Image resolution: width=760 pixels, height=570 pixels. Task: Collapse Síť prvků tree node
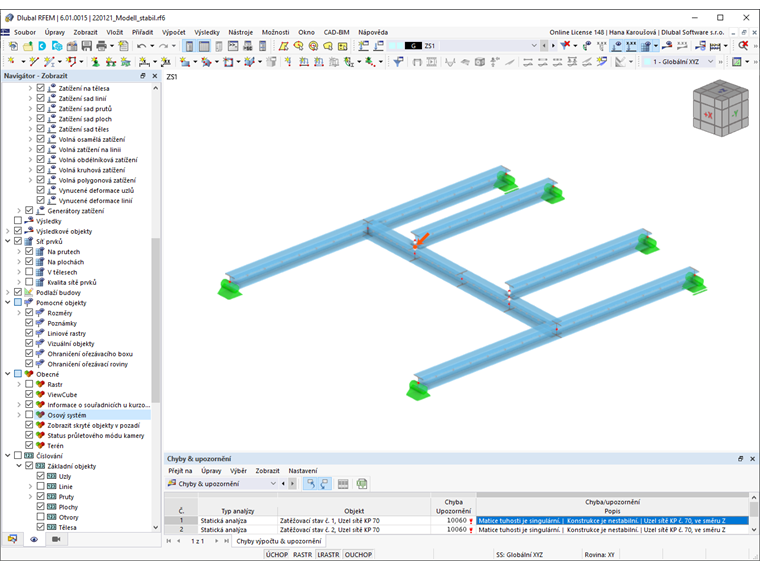tap(8, 241)
